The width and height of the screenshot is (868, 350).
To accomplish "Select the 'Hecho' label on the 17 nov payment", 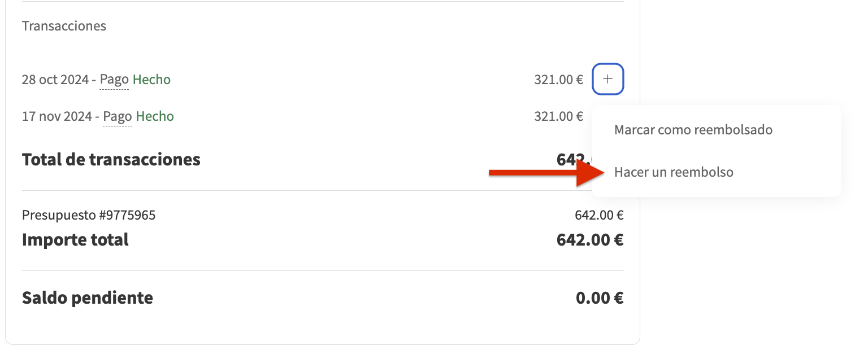I will click(155, 116).
